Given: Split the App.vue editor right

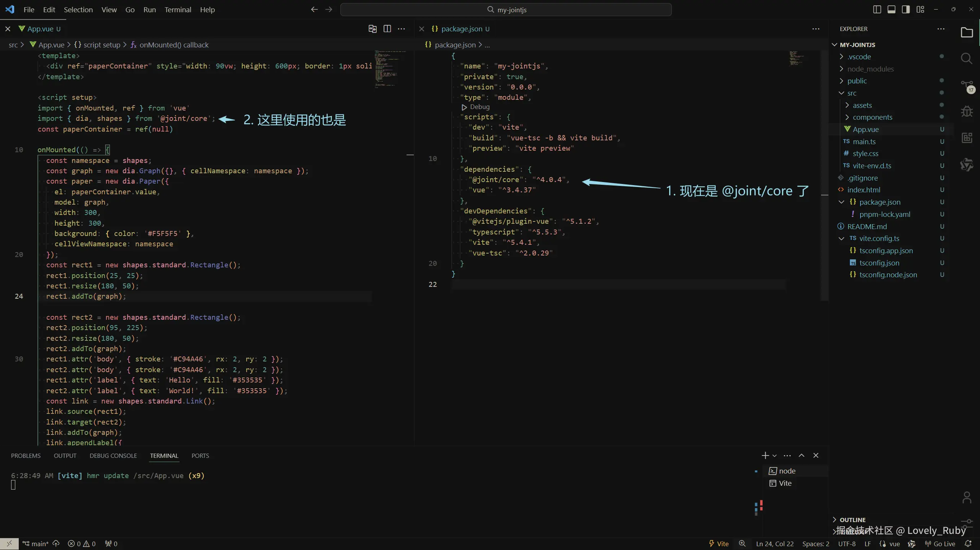Looking at the screenshot, I should tap(387, 29).
